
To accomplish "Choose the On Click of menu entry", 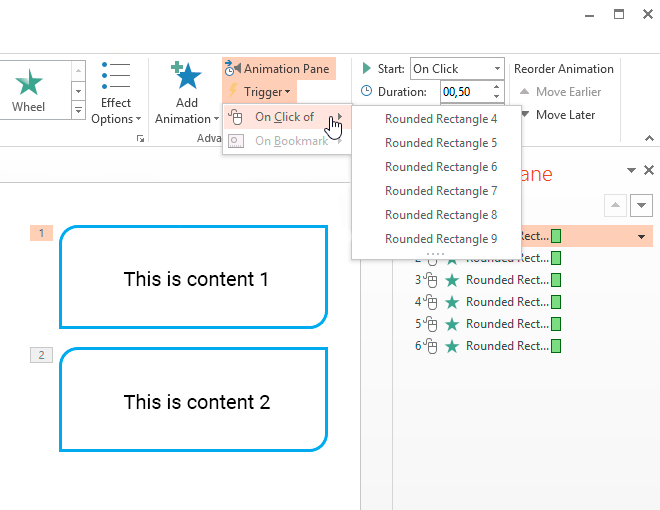I will pyautogui.click(x=285, y=117).
